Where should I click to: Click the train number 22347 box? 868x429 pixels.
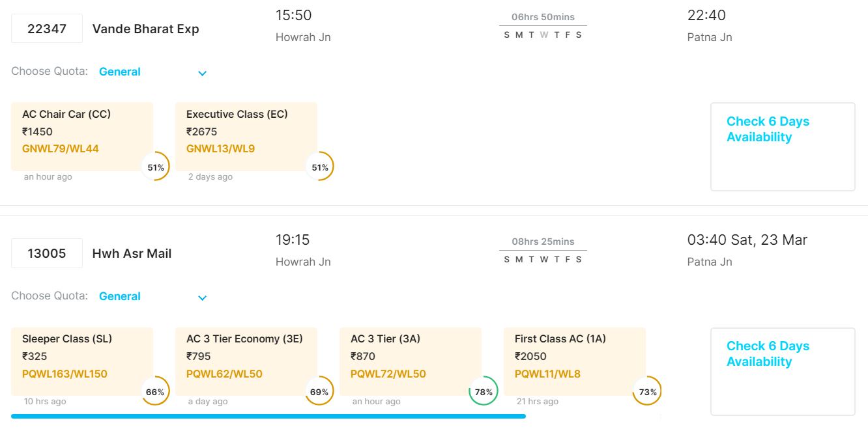47,29
